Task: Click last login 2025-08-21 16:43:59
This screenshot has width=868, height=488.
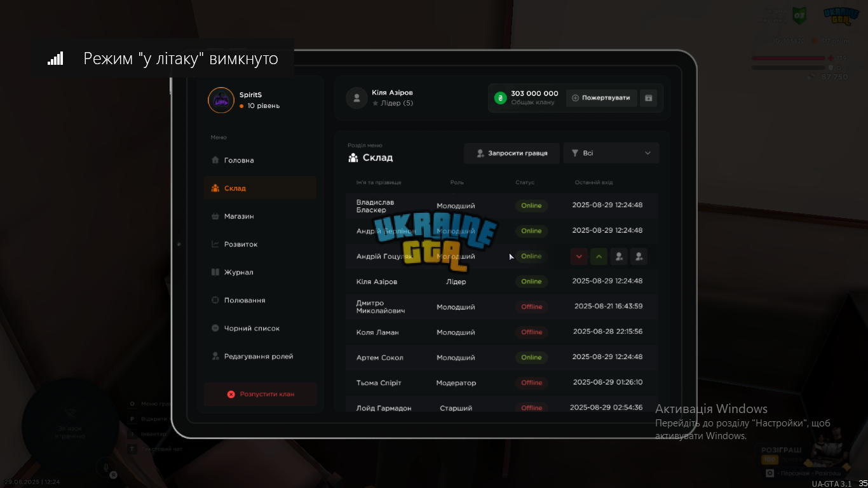Action: click(x=608, y=306)
